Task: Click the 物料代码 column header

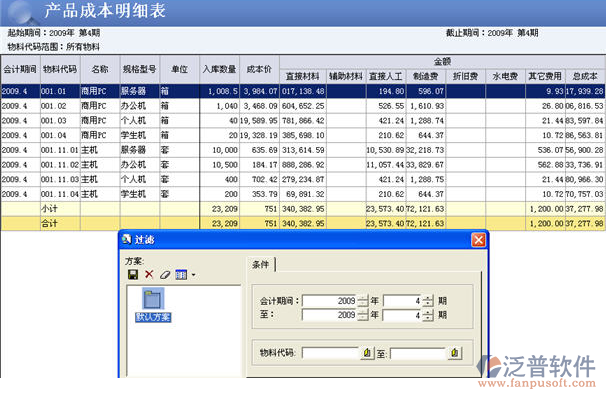Action: point(60,69)
